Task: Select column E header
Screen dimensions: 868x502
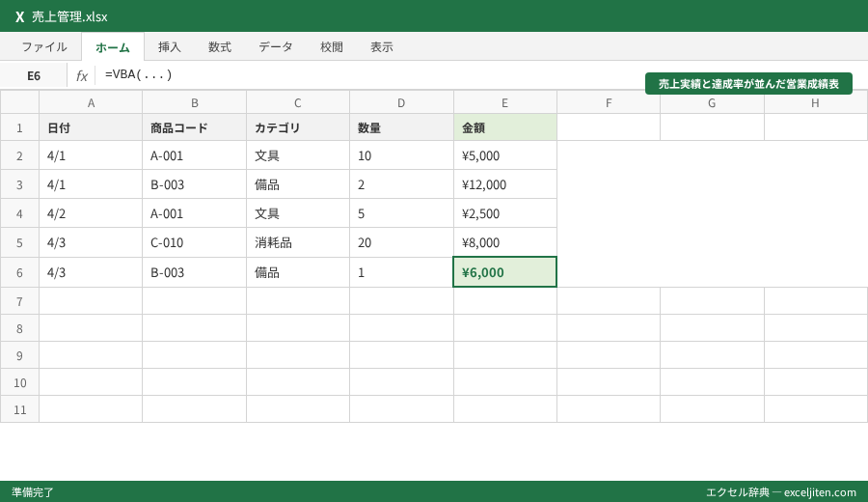Action: coord(504,102)
